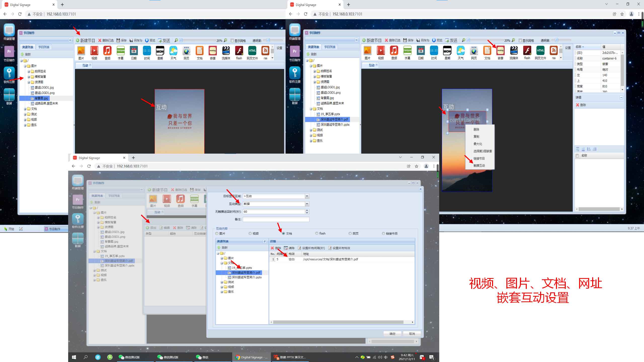644x362 pixels.
Task: Select the flash icon in left toolbar
Action: [x=239, y=51]
